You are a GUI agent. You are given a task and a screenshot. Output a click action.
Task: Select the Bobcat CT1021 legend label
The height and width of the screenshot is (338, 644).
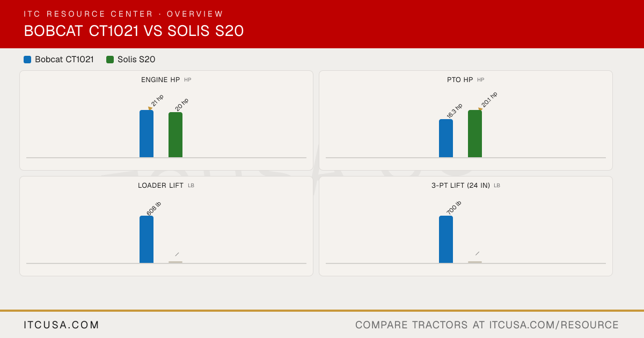pos(64,60)
